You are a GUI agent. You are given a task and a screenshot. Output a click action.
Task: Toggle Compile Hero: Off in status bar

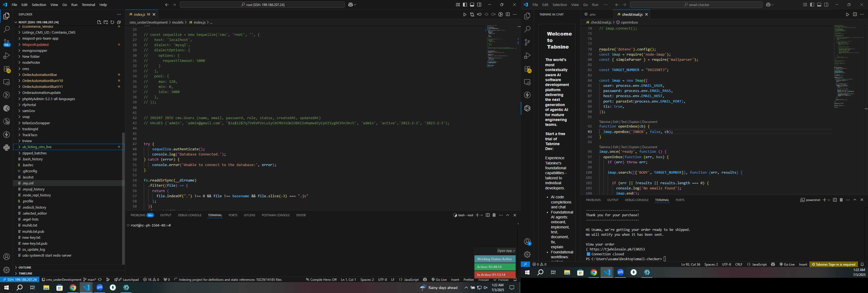tap(321, 279)
